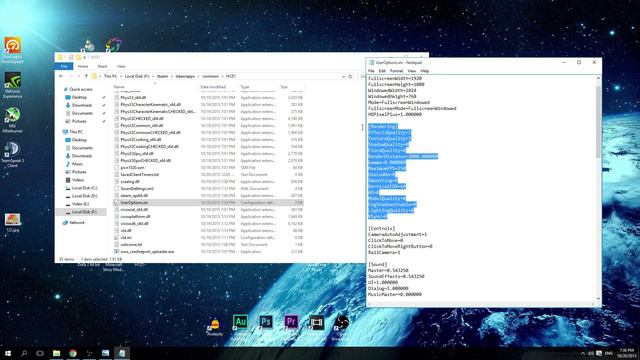This screenshot has height=360, width=640.
Task: Open Quick Access Toolbar customize dropdown
Action: pos(84,57)
